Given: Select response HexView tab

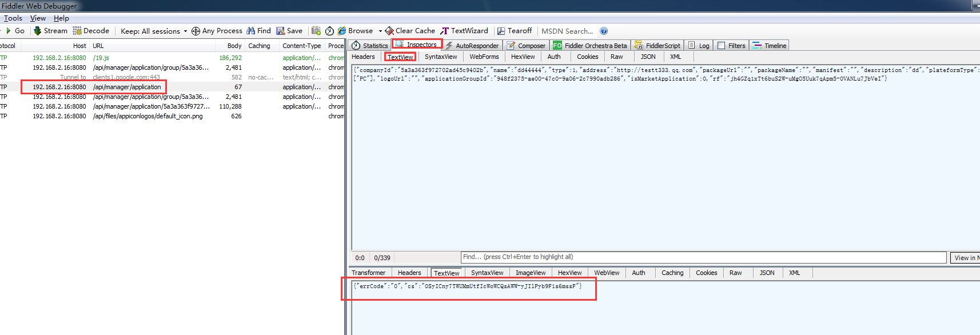Looking at the screenshot, I should [569, 273].
